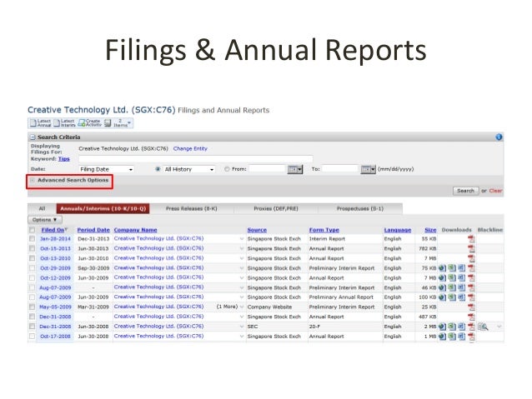Expand the 2 Items dropdown arrow

[129, 122]
